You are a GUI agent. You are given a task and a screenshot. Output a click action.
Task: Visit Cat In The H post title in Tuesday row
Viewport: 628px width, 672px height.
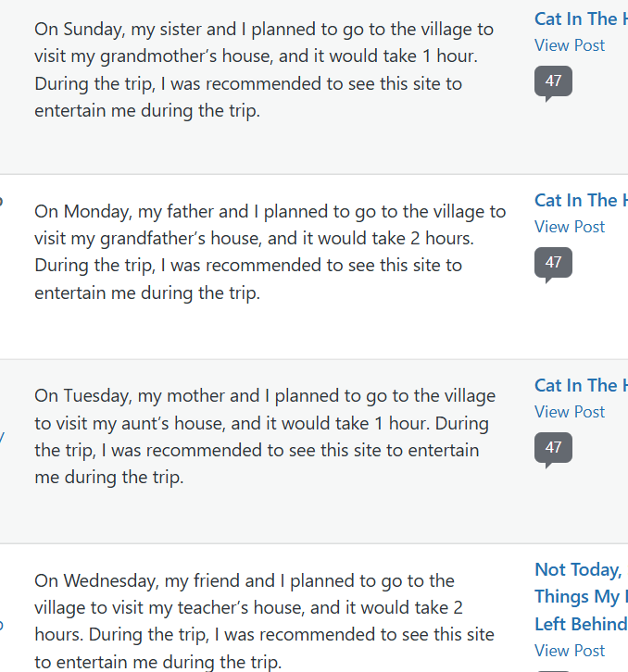click(581, 385)
